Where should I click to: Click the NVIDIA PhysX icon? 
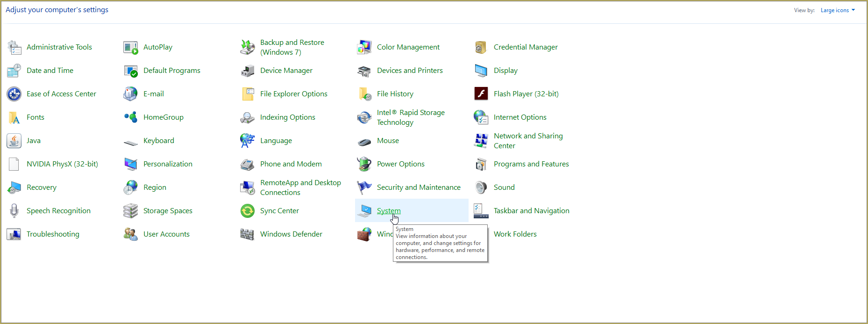click(14, 164)
